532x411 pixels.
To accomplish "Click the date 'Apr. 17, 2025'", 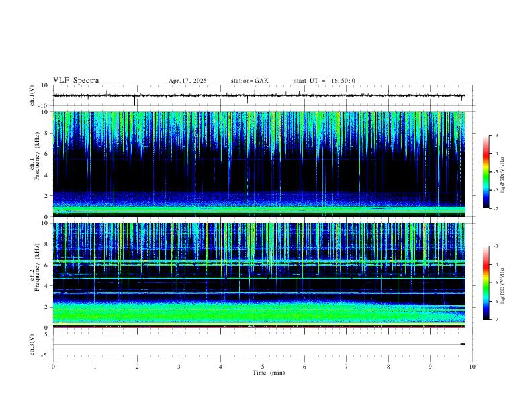I will 187,81.
